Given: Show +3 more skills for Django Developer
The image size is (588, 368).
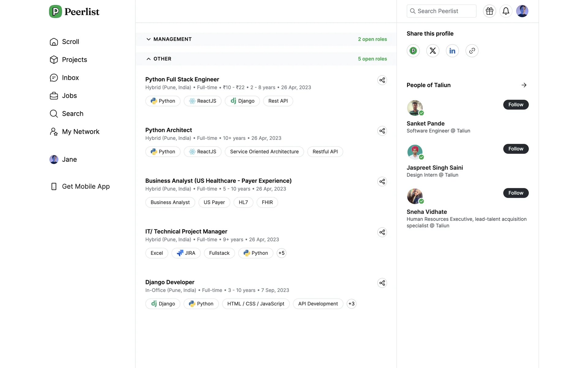Looking at the screenshot, I should [351, 304].
